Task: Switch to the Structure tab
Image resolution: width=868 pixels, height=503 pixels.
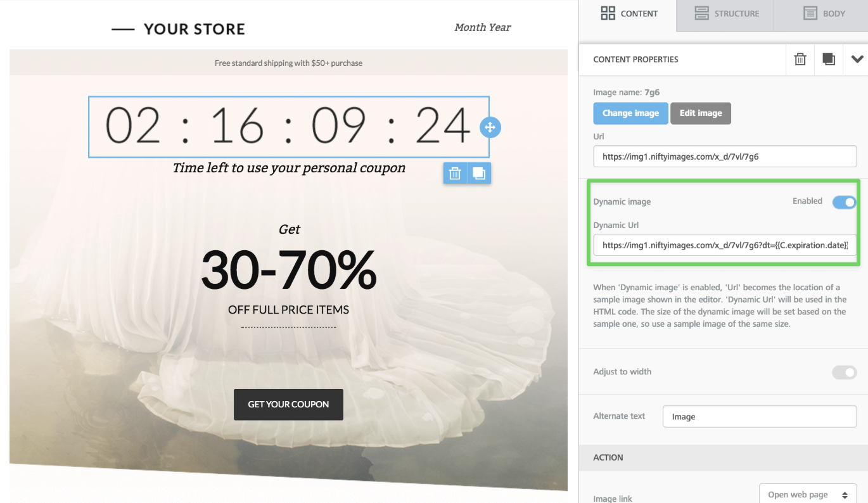Action: coord(725,13)
